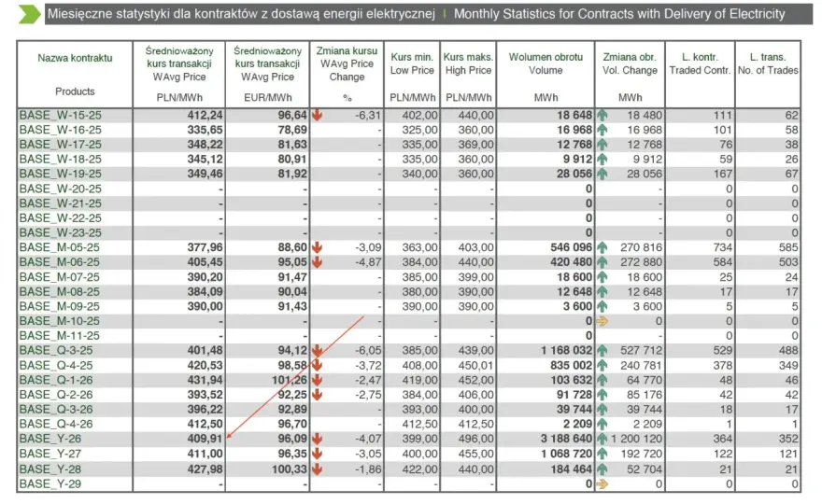The width and height of the screenshot is (822, 504).
Task: Click the volume 3 188 640 cell
Action: [567, 439]
